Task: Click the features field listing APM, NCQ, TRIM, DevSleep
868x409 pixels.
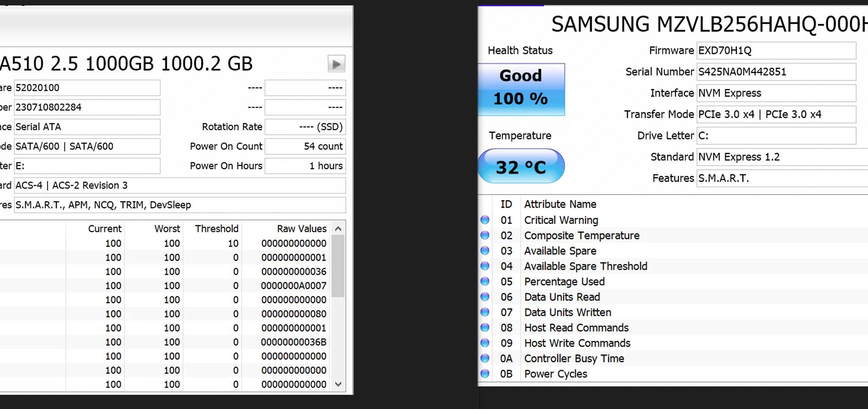Action: tap(180, 205)
